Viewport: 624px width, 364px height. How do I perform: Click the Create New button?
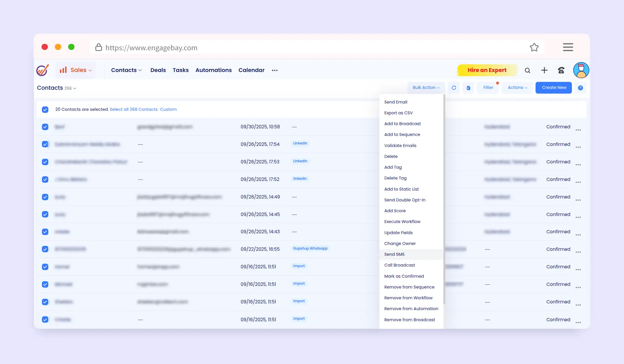pyautogui.click(x=554, y=88)
